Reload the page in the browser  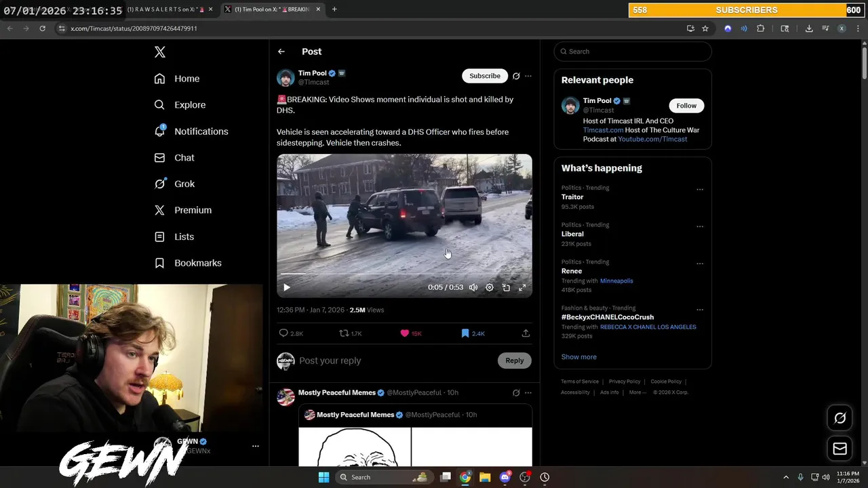tap(42, 28)
